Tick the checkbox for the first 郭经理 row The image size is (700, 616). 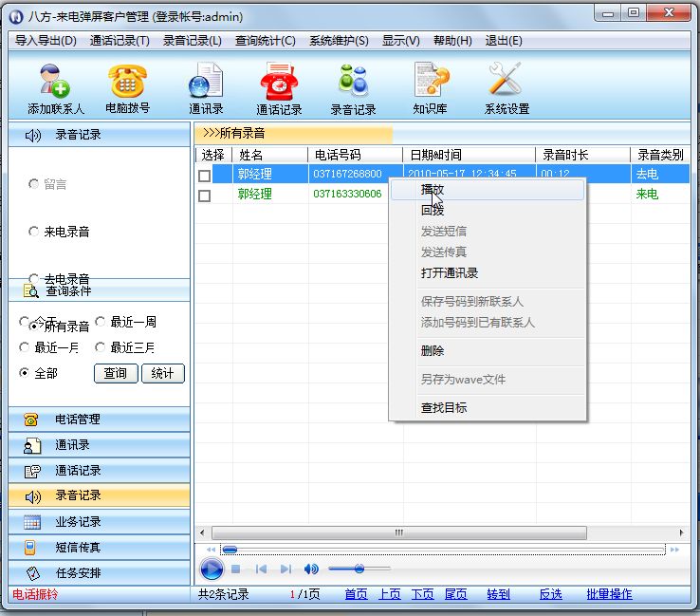[x=204, y=175]
